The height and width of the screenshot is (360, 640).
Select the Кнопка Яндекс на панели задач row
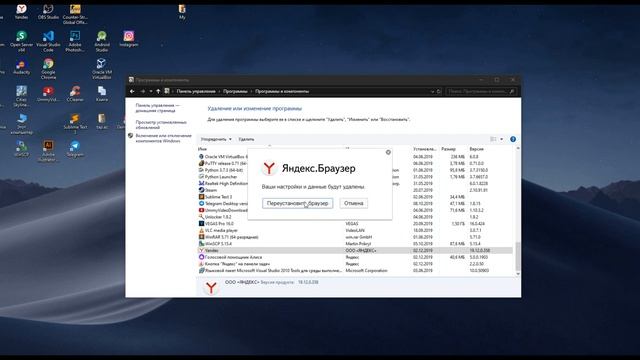click(355, 264)
